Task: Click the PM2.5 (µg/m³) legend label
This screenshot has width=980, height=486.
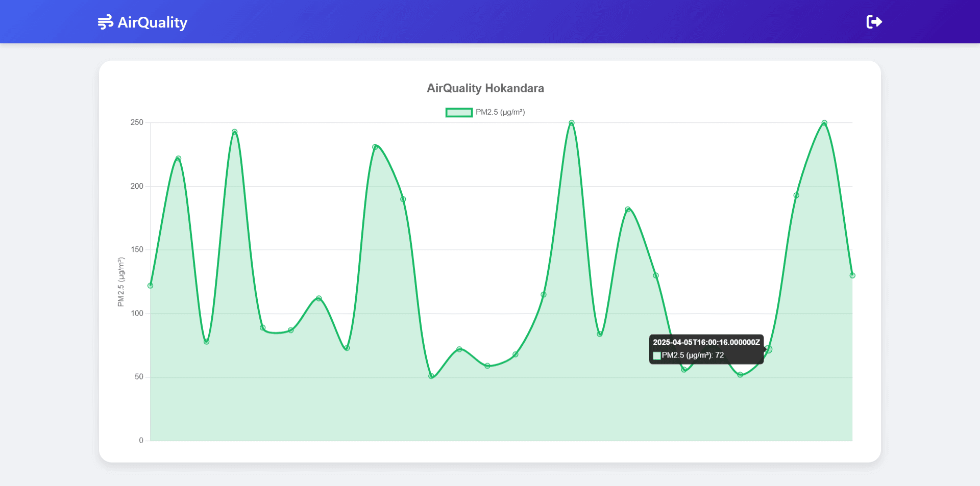Action: [x=500, y=112]
